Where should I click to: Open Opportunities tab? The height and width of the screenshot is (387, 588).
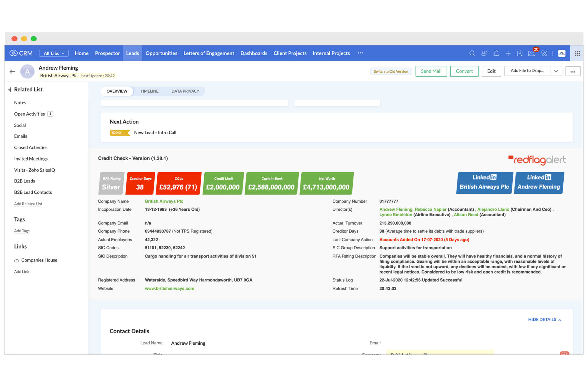tap(161, 53)
